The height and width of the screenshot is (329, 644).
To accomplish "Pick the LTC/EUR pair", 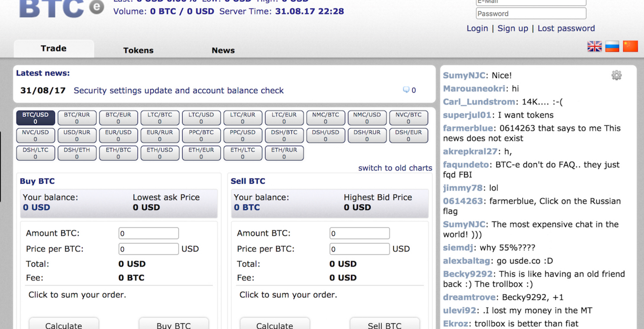I will (x=284, y=118).
